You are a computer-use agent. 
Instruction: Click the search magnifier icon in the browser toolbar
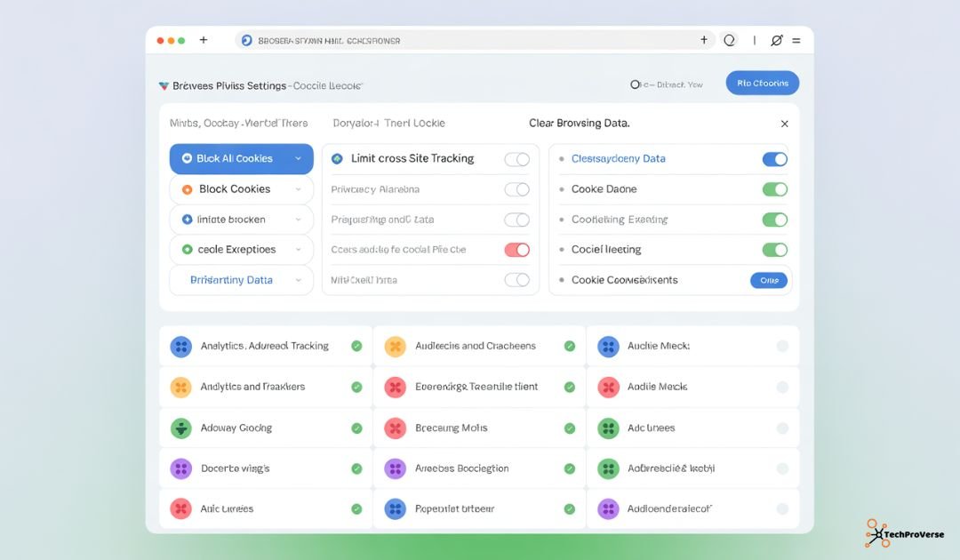pyautogui.click(x=729, y=40)
